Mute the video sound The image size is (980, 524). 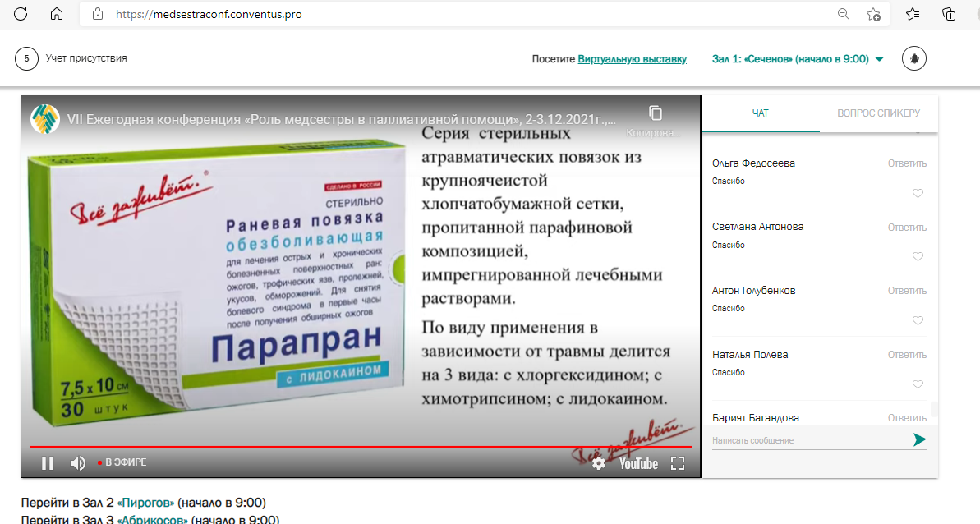click(77, 462)
